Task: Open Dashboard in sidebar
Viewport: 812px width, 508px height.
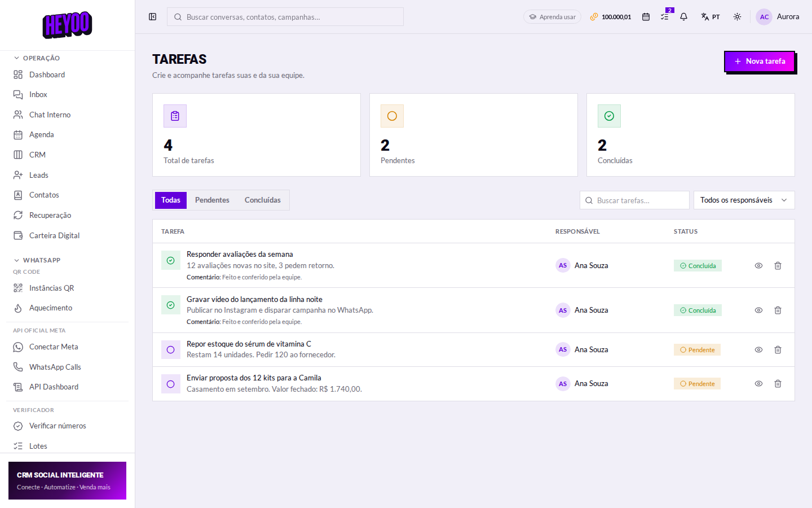Action: [67, 75]
